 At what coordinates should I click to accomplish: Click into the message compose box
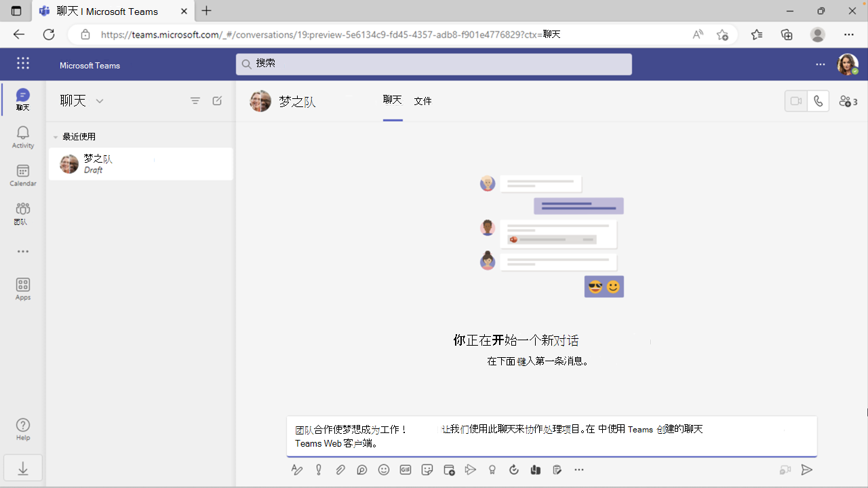coord(552,436)
